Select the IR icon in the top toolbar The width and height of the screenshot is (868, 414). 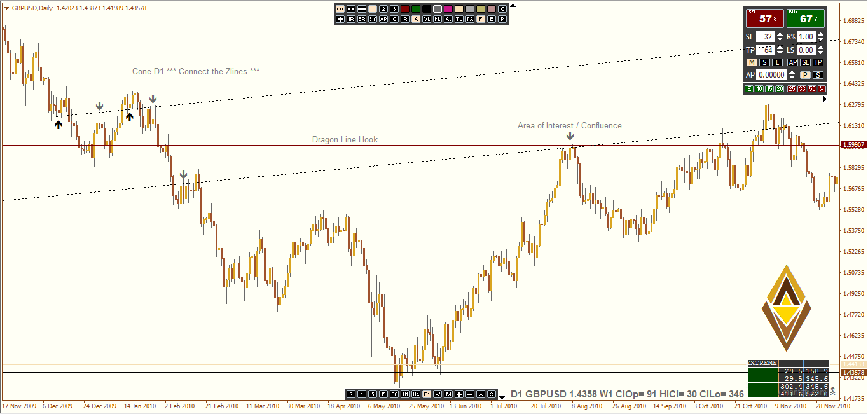(x=350, y=18)
